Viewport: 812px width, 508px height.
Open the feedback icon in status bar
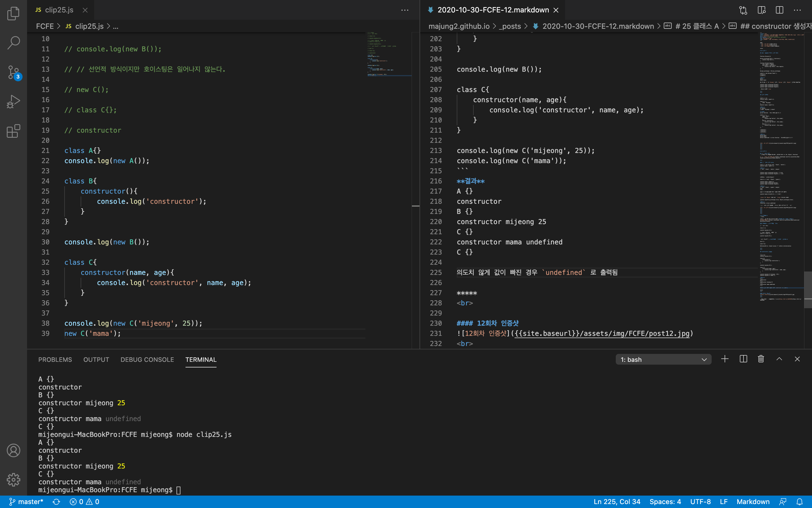pos(783,502)
